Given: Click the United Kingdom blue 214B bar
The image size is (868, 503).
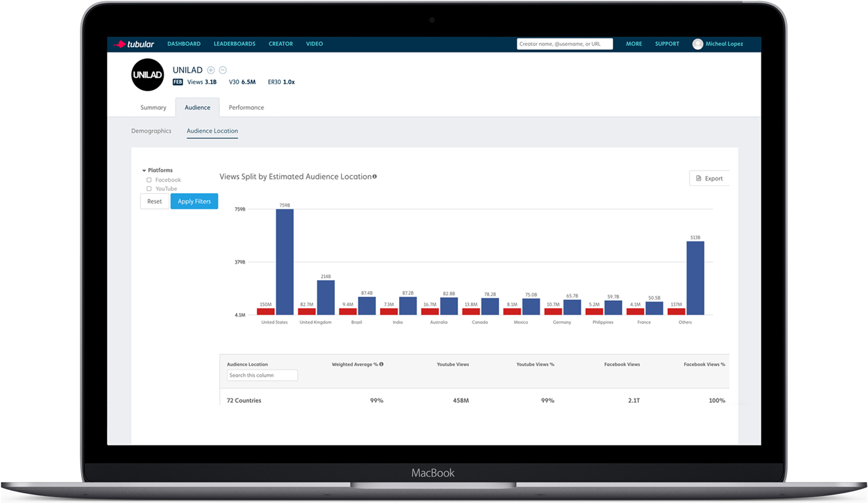Looking at the screenshot, I should (326, 298).
